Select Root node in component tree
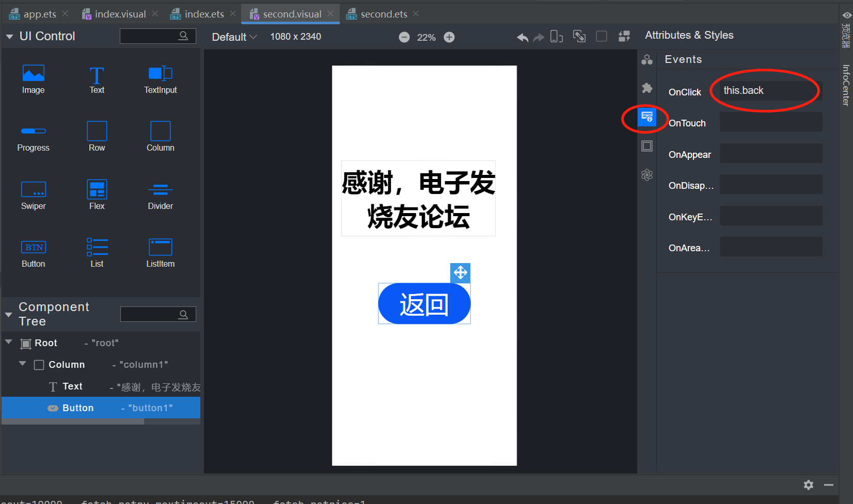The width and height of the screenshot is (853, 504). click(x=101, y=343)
